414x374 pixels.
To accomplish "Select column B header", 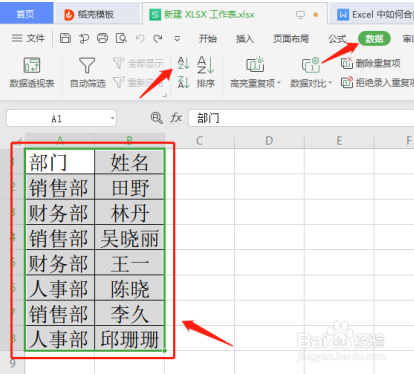I will tap(129, 140).
